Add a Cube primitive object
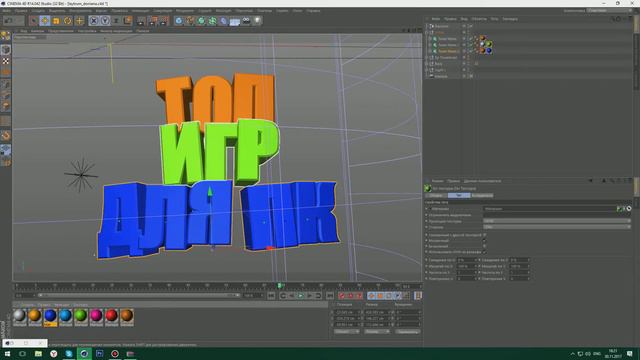Viewport: 640px width, 360px height. [179, 20]
